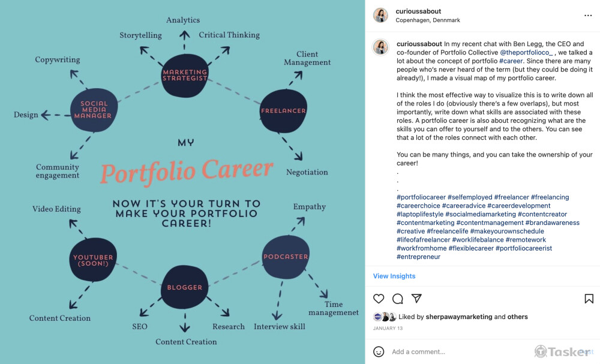Share the post via paper plane icon
This screenshot has width=600, height=364.
416,299
